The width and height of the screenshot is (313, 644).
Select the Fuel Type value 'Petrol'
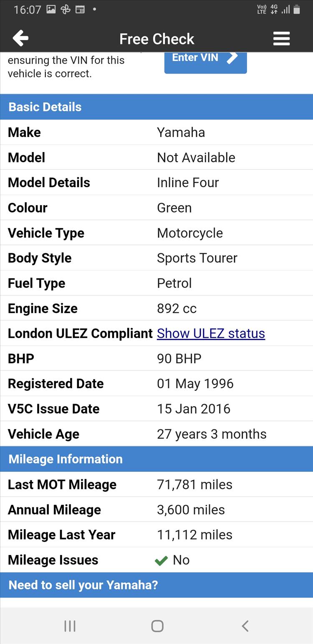[x=174, y=283]
